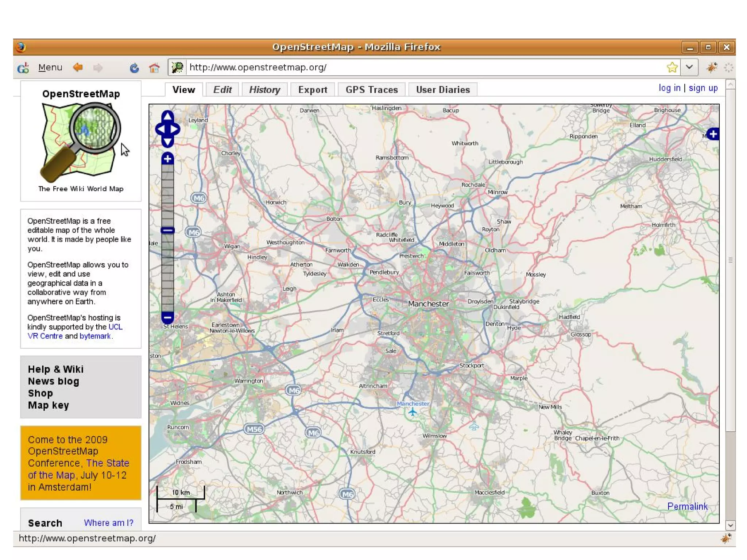Image resolution: width=747 pixels, height=560 pixels.
Task: Open the Shop link
Action: (x=40, y=393)
